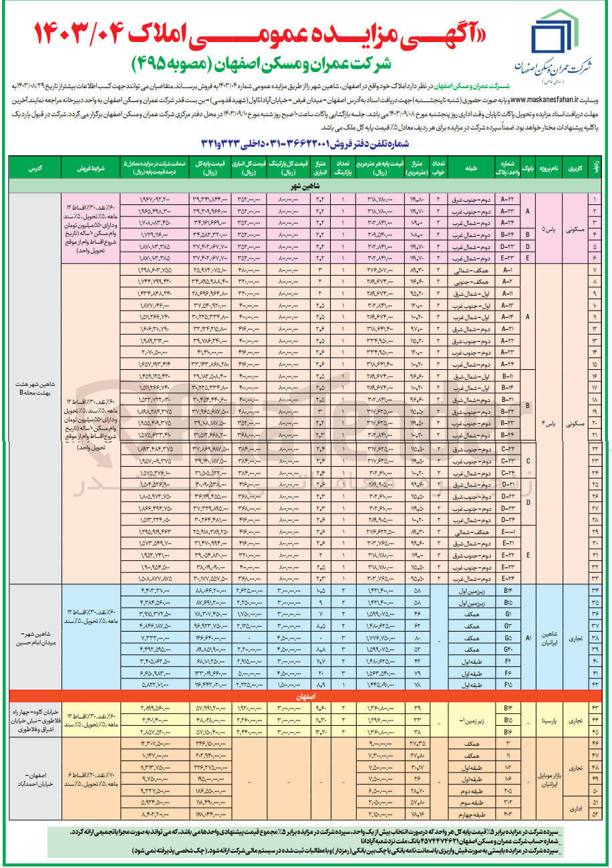Click block «C» cell in the بلوک column
612x868 pixels.
pyautogui.click(x=529, y=461)
